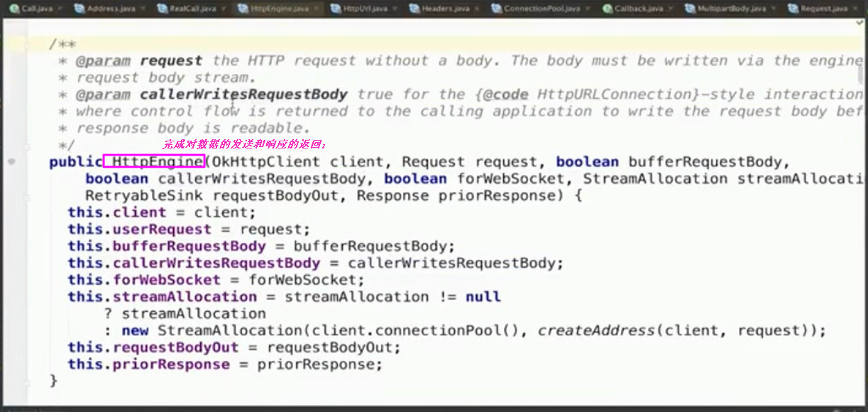Click this.bufferRequestBody field assignment
The height and width of the screenshot is (412, 868).
tap(261, 246)
